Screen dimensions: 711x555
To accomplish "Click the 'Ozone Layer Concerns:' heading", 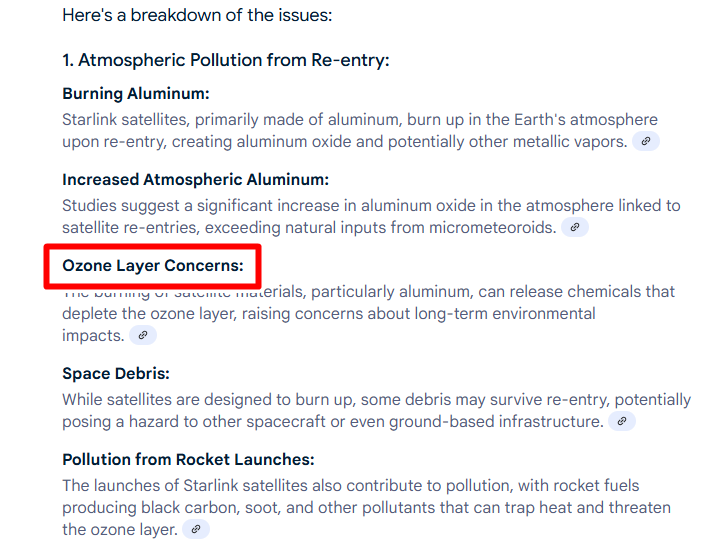I will point(153,266).
